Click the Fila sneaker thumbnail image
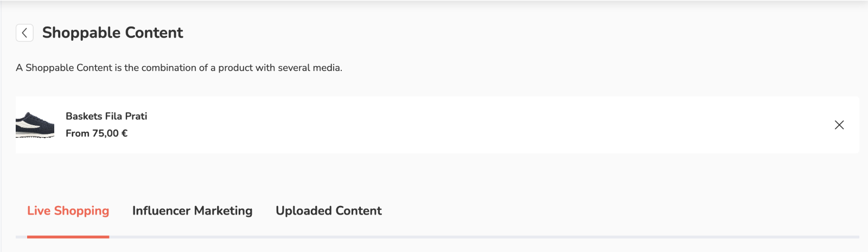Viewport: 868px width, 252px height. (x=35, y=125)
